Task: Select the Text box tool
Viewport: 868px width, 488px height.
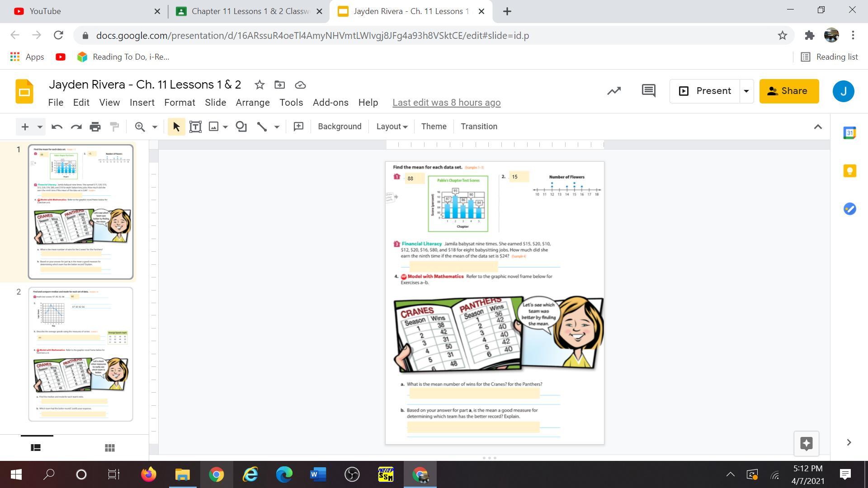Action: [195, 127]
